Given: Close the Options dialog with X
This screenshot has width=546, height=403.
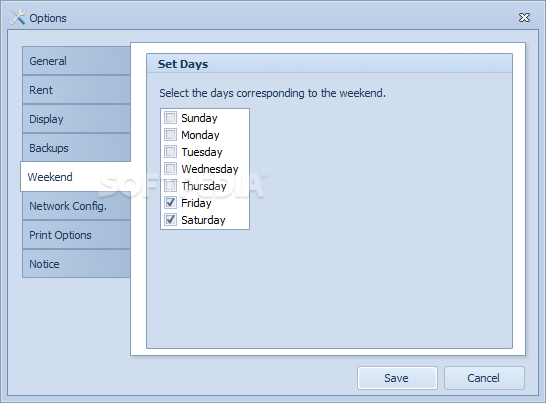Looking at the screenshot, I should (524, 17).
